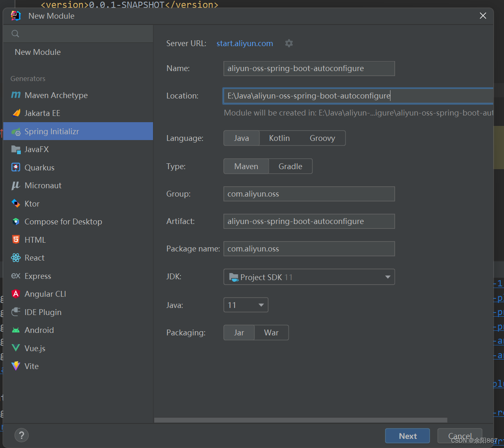Image resolution: width=504 pixels, height=448 pixels.
Task: Choose New Module from left panel
Action: tap(38, 52)
